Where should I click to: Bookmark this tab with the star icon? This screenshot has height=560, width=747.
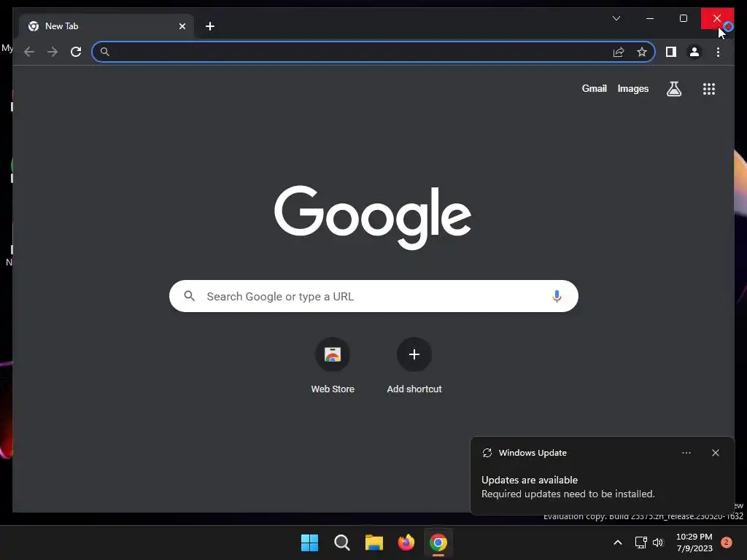click(x=642, y=52)
